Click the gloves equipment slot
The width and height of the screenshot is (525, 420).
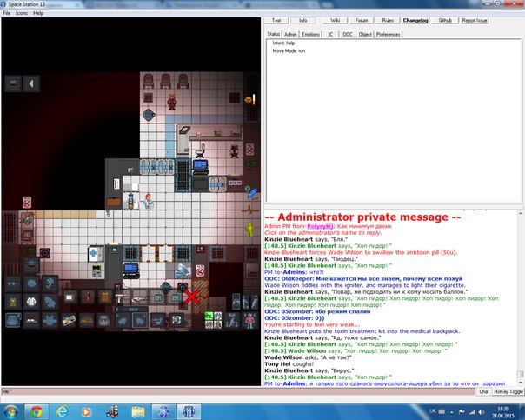50,302
